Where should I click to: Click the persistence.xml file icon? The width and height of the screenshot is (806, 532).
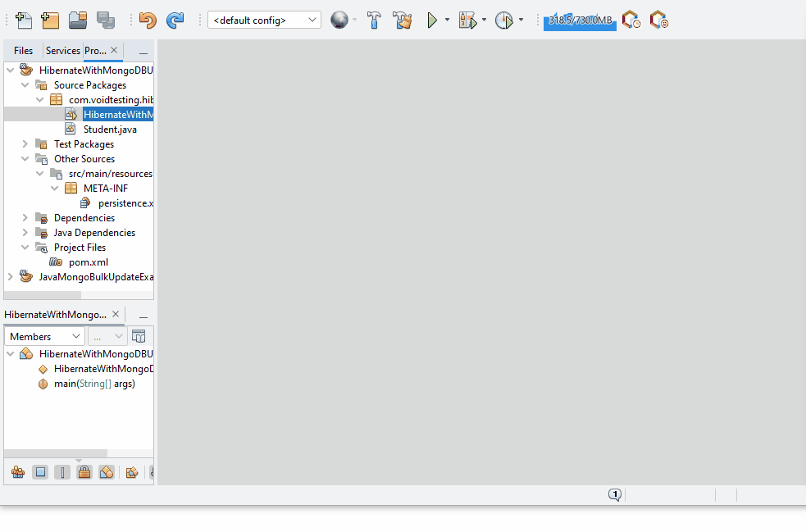click(x=85, y=203)
